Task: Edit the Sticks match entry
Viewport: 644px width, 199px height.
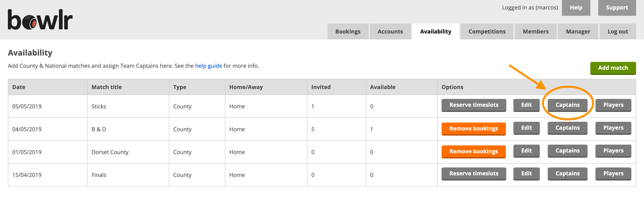Action: tap(526, 105)
